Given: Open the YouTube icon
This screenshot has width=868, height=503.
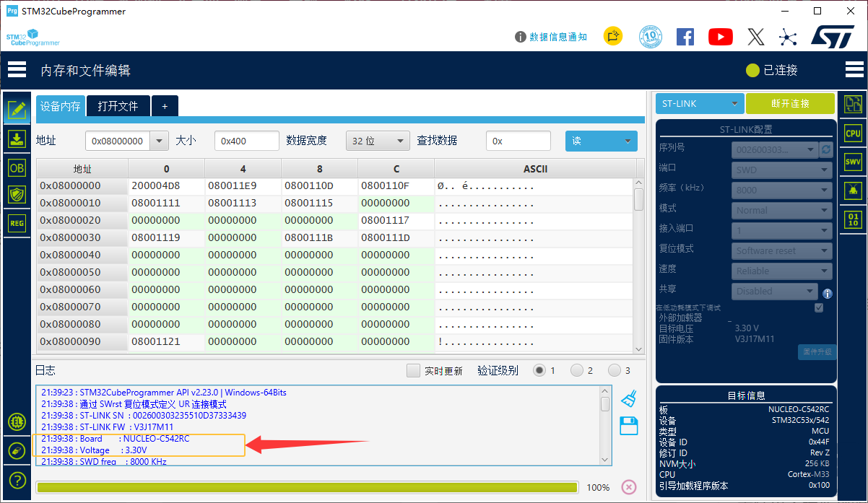Looking at the screenshot, I should click(720, 36).
